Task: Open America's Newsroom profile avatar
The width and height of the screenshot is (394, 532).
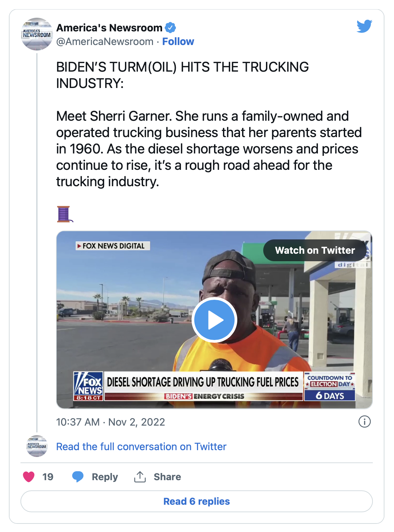Action: [37, 34]
